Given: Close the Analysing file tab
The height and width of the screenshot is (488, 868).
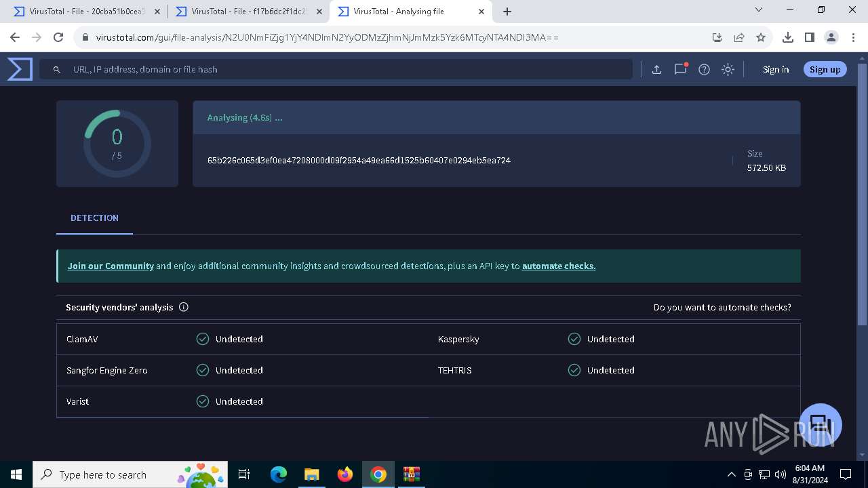Looking at the screenshot, I should click(481, 12).
